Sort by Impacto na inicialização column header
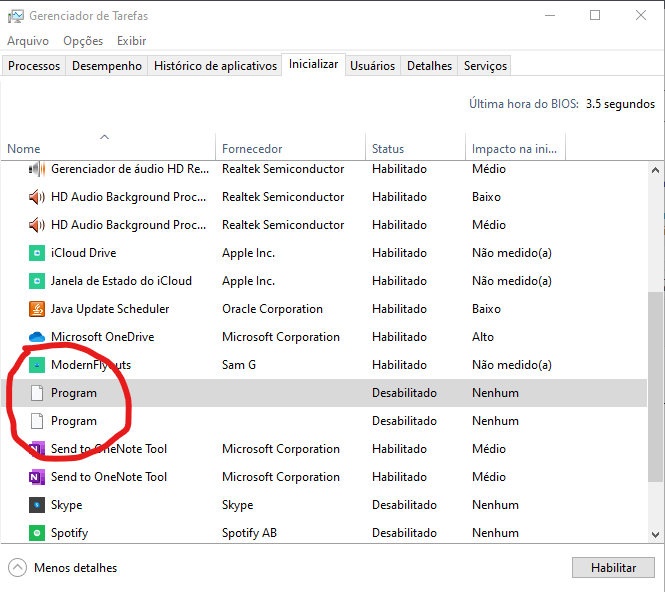Viewport: 665px width, 592px height. pyautogui.click(x=516, y=147)
